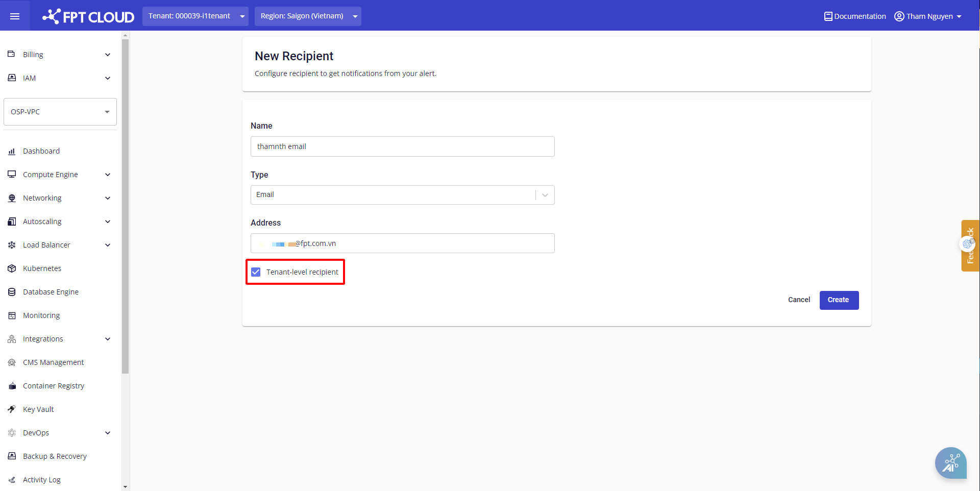
Task: Go to Activity Log in sidebar
Action: (x=41, y=480)
